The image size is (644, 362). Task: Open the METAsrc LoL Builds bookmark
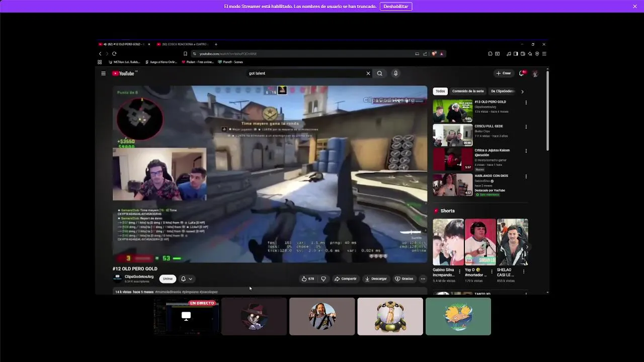[124, 62]
